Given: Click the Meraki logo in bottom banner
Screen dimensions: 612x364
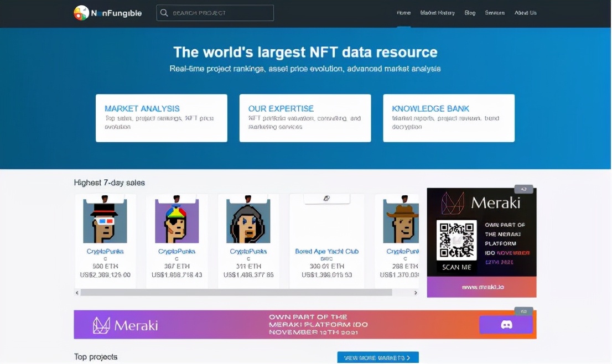Looking at the screenshot, I should click(x=125, y=325).
